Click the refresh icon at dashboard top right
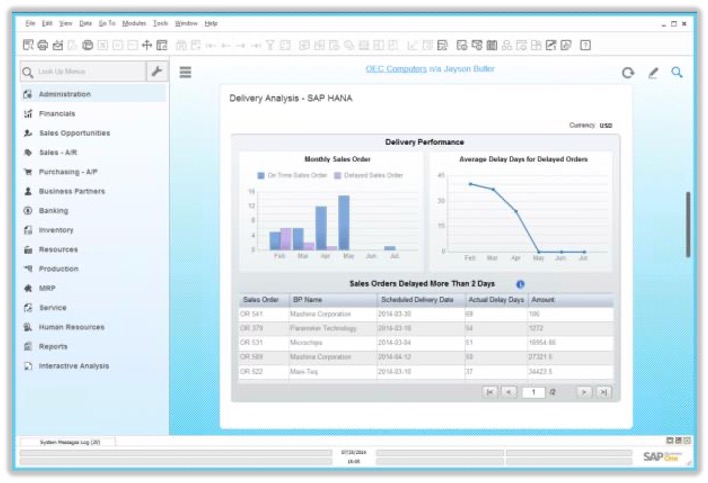 [x=628, y=73]
